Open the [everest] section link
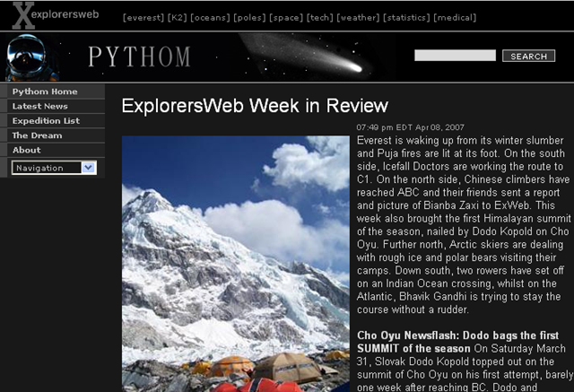The image size is (574, 392). (143, 18)
